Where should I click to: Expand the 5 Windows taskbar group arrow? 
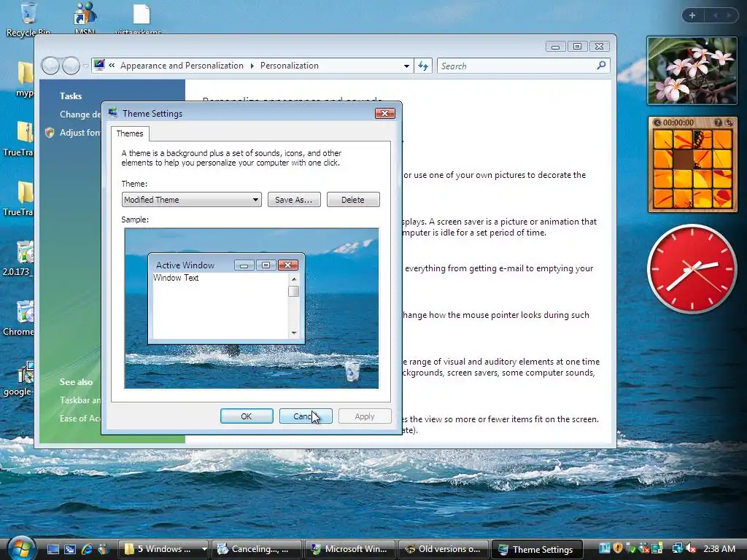coord(204,549)
